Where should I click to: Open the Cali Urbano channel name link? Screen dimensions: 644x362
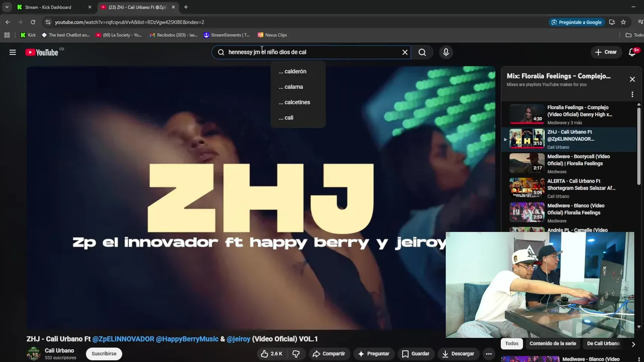tap(59, 350)
